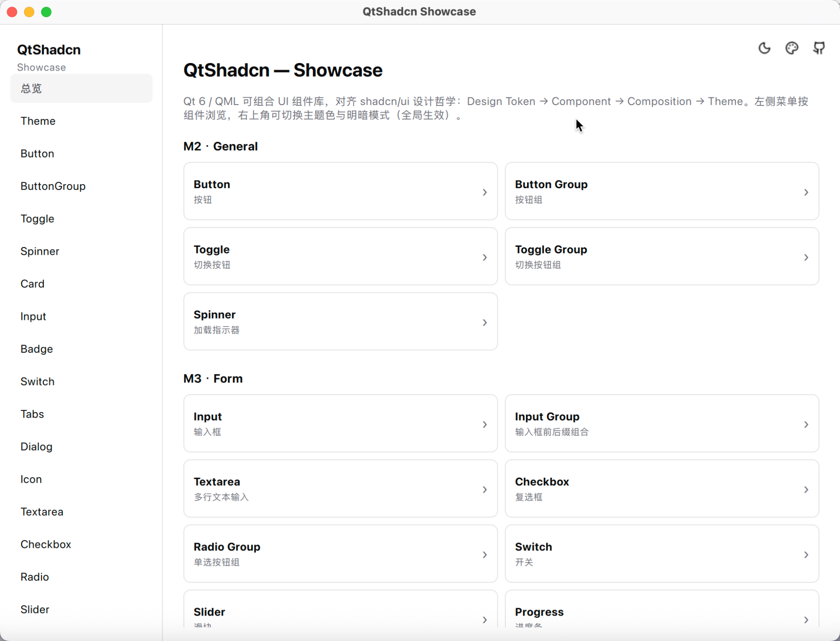Open Dialog in the sidebar
The width and height of the screenshot is (840, 641).
point(81,447)
